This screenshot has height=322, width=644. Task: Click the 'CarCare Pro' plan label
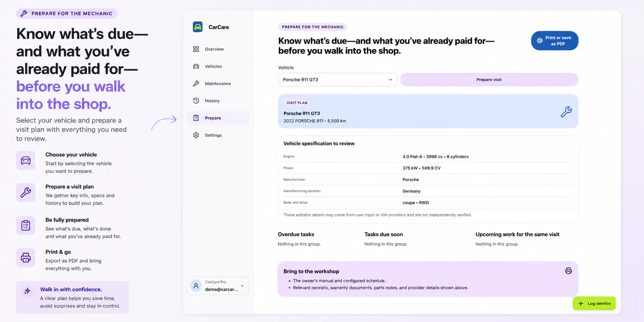215,282
